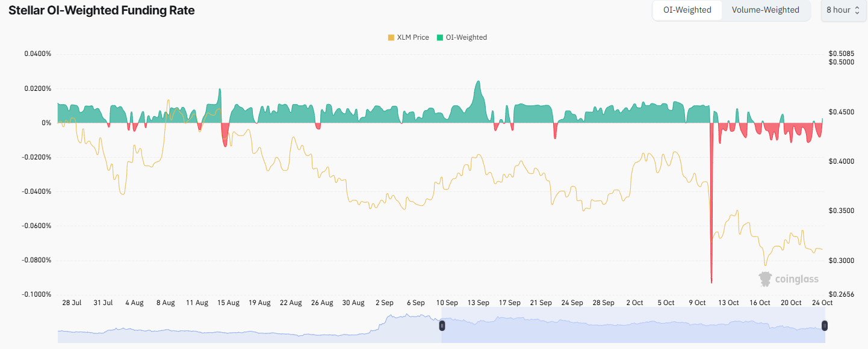Image resolution: width=868 pixels, height=349 pixels.
Task: Click the chart title Stellar OI-Weighted Funding Rate
Action: coord(101,10)
